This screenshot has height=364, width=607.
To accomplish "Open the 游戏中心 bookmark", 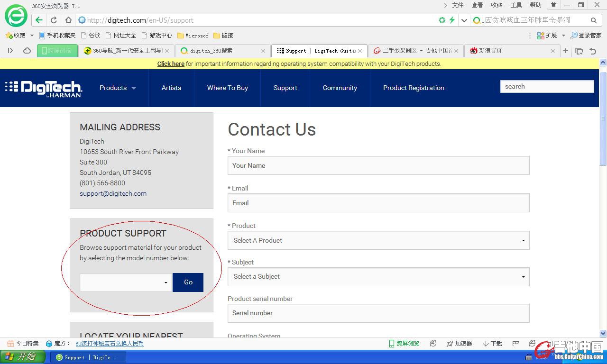I will click(x=157, y=35).
